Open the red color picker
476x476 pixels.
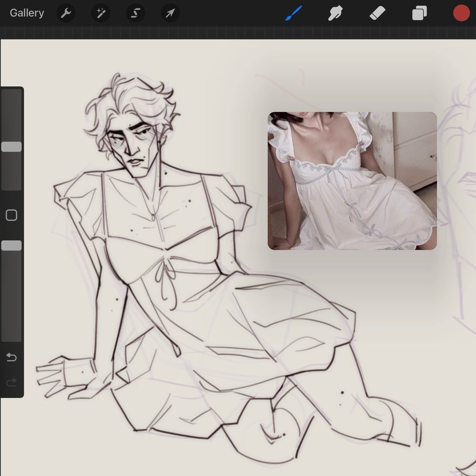pos(461,13)
